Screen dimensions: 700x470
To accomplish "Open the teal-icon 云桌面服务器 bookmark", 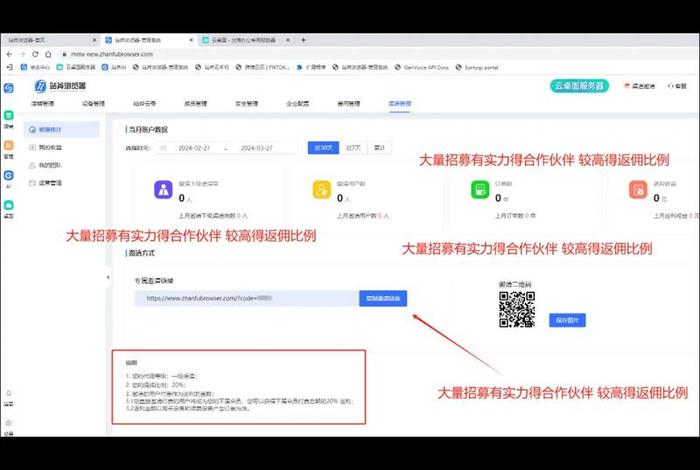I will click(76, 67).
